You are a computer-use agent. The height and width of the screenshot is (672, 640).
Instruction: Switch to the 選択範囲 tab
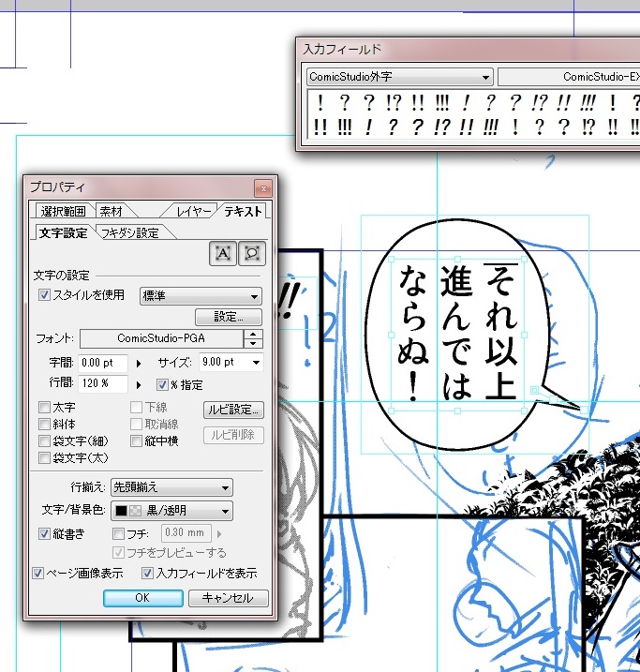[x=63, y=211]
